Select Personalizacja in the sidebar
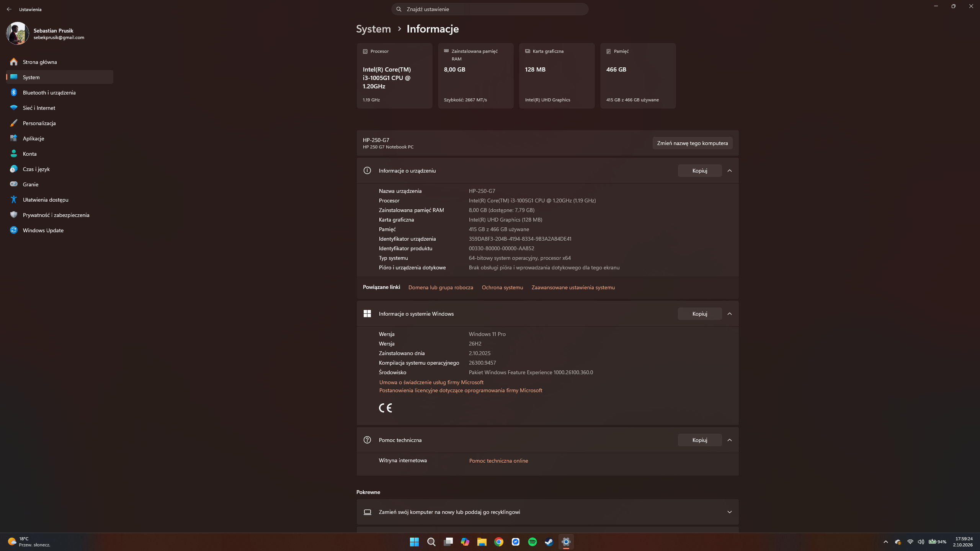This screenshot has height=551, width=980. coord(60,123)
